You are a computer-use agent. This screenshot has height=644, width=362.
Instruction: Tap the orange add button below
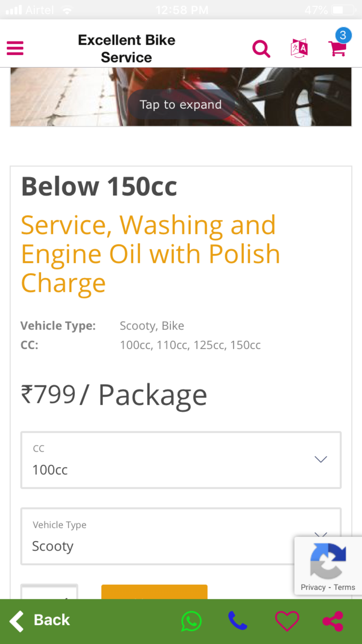click(154, 592)
